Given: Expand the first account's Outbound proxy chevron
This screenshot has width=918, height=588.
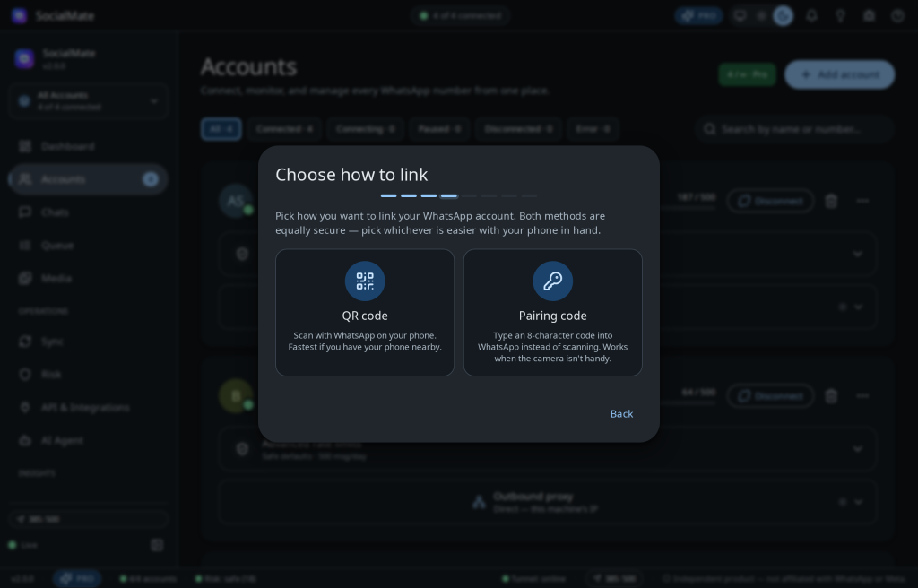Looking at the screenshot, I should pos(858,307).
